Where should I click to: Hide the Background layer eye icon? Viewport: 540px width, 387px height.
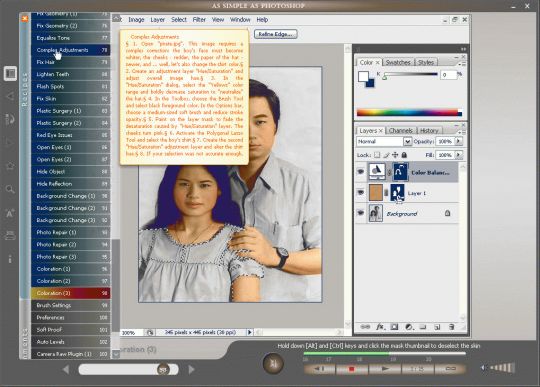pyautogui.click(x=361, y=213)
